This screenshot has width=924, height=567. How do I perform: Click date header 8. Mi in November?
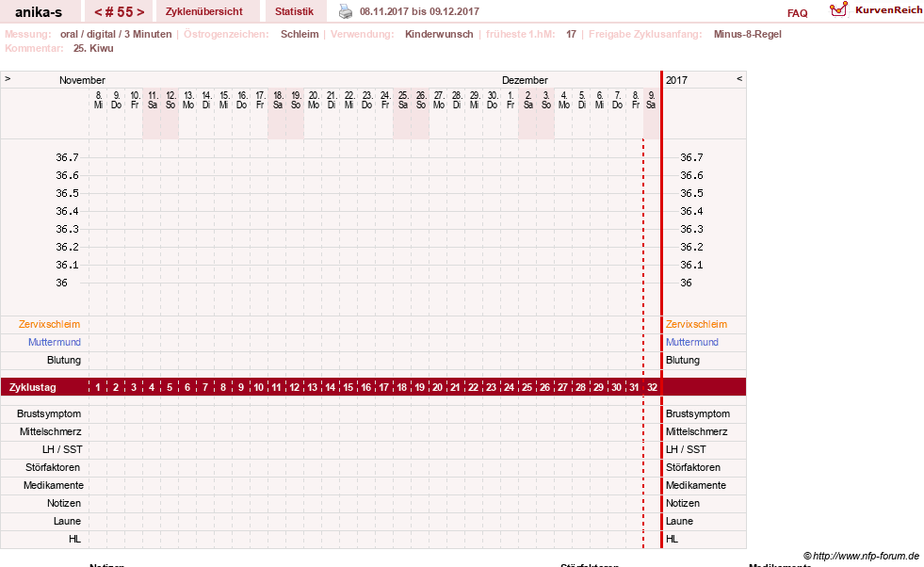(x=98, y=100)
